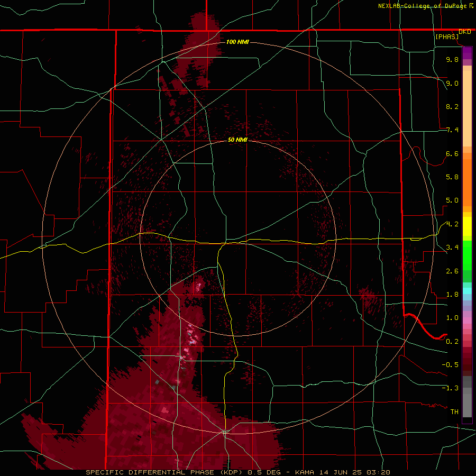This screenshot has height=476, width=476.
Task: Click the -0.5 color scale value
Action: click(450, 365)
